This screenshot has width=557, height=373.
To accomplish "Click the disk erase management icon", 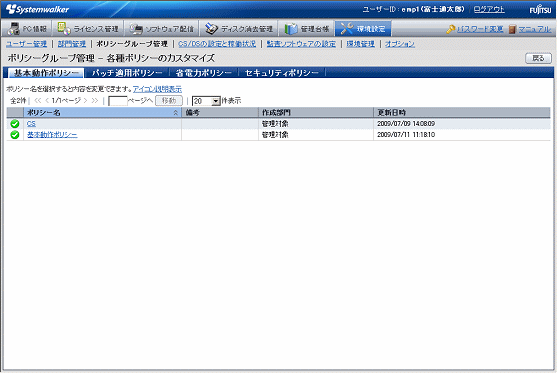I will point(211,29).
